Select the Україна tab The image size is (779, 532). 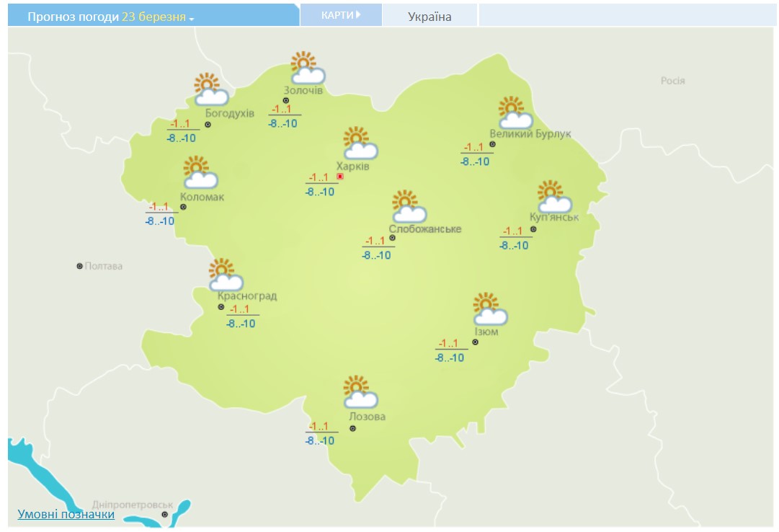[429, 17]
